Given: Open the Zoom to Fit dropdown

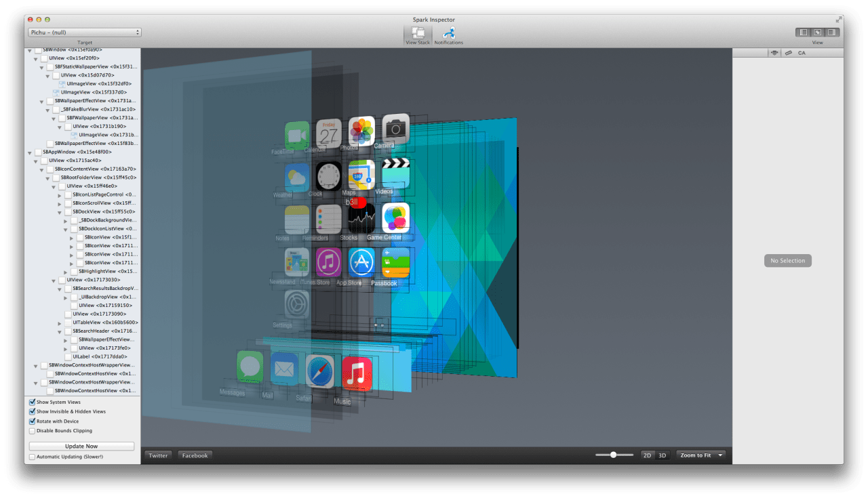Looking at the screenshot, I should [x=701, y=455].
